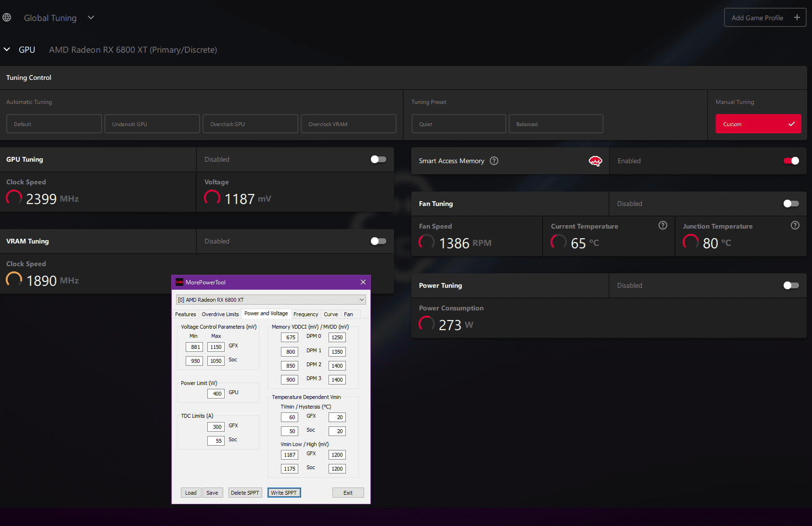Image resolution: width=812 pixels, height=526 pixels.
Task: Click the plus icon on Add Game Profile
Action: (797, 18)
